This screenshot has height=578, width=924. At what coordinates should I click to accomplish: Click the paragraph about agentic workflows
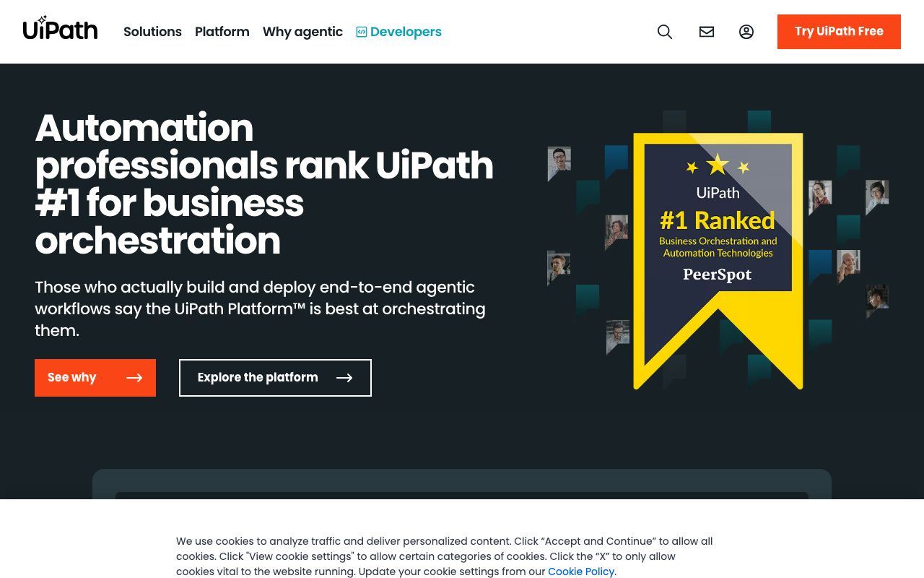[x=260, y=309]
